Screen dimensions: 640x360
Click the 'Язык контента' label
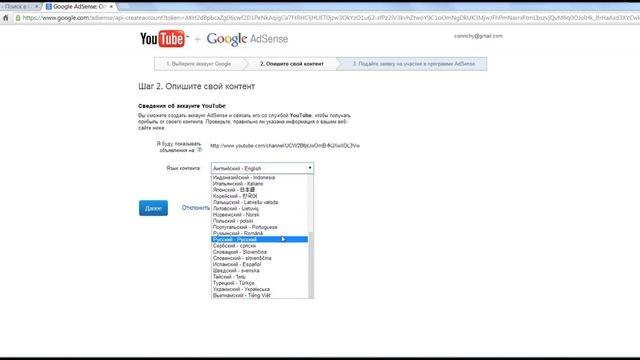[x=183, y=168]
